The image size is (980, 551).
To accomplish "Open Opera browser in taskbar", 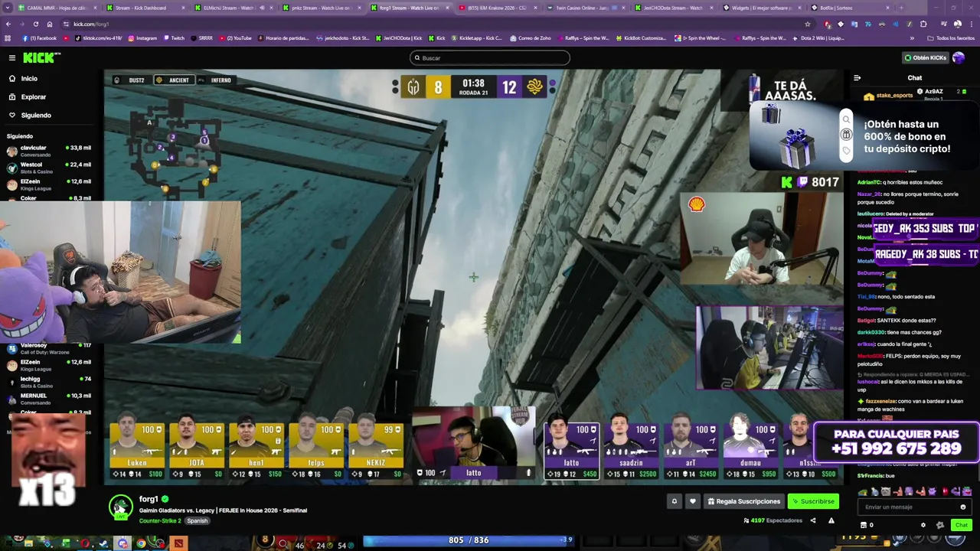I will point(85,544).
